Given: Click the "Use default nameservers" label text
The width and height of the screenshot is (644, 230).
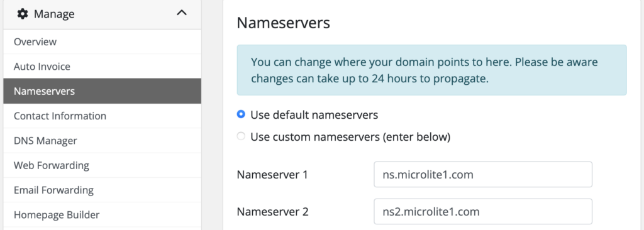Looking at the screenshot, I should coord(314,115).
